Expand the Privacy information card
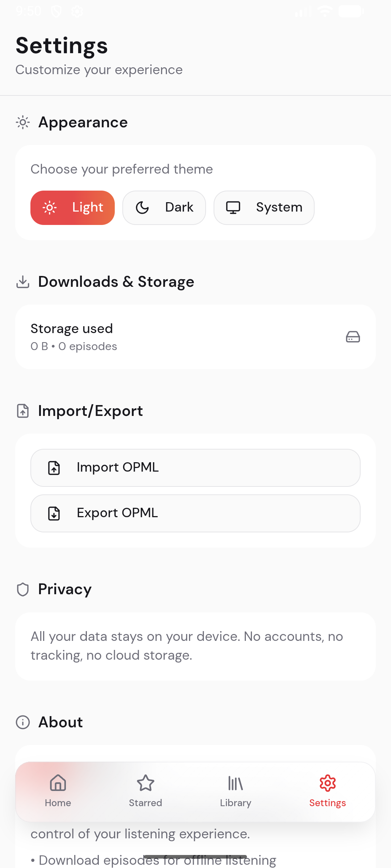The image size is (391, 868). tap(195, 646)
